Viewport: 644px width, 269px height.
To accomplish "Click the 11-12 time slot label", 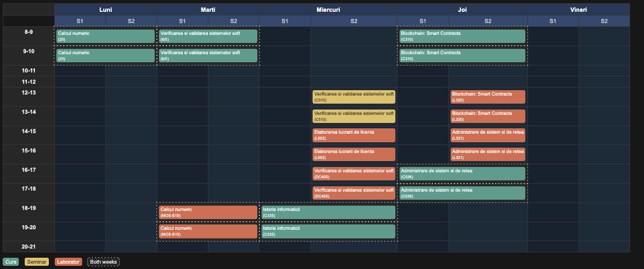I will (x=29, y=82).
